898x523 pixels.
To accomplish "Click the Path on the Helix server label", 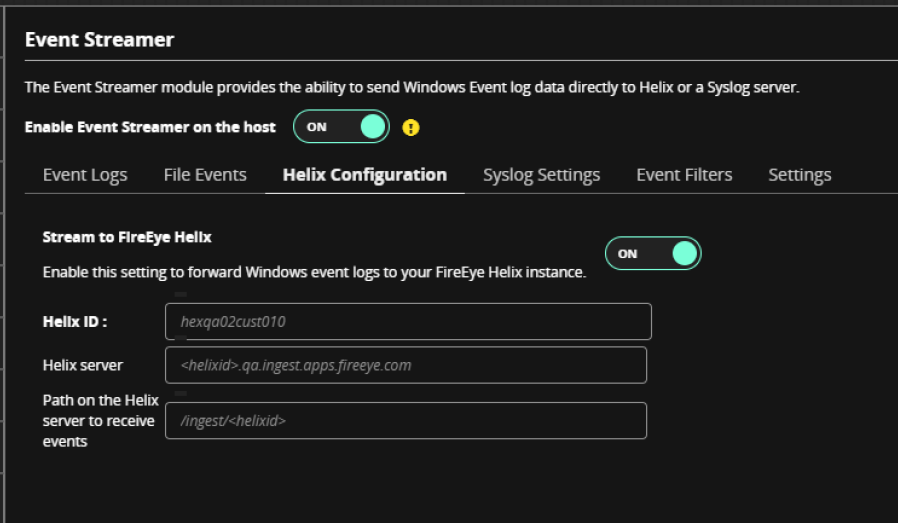I will [101, 420].
